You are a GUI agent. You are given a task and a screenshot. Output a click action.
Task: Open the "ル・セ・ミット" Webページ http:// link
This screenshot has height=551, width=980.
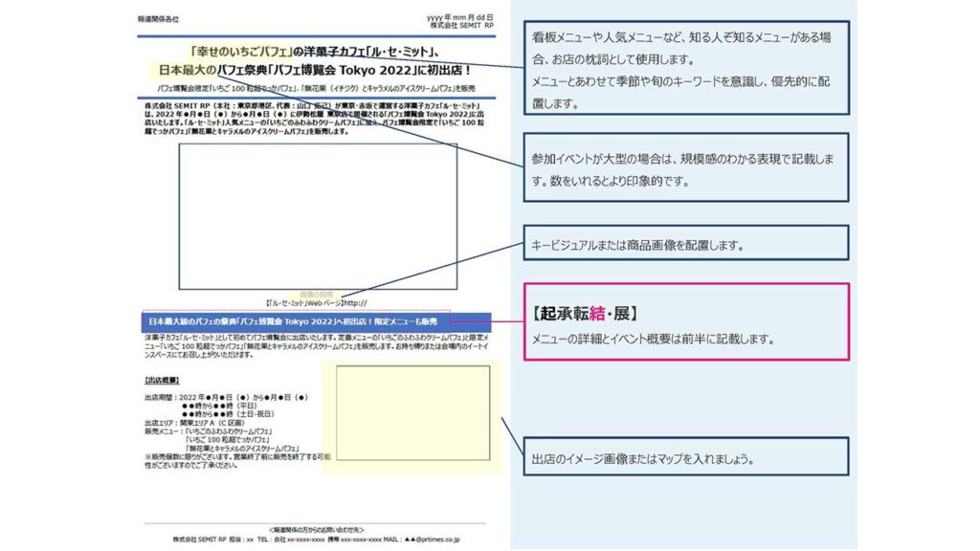316,303
